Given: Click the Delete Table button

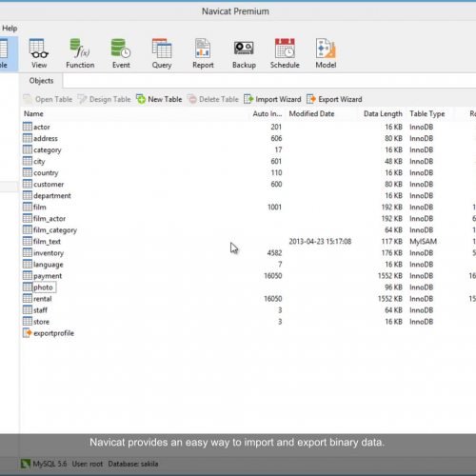Looking at the screenshot, I should [213, 99].
